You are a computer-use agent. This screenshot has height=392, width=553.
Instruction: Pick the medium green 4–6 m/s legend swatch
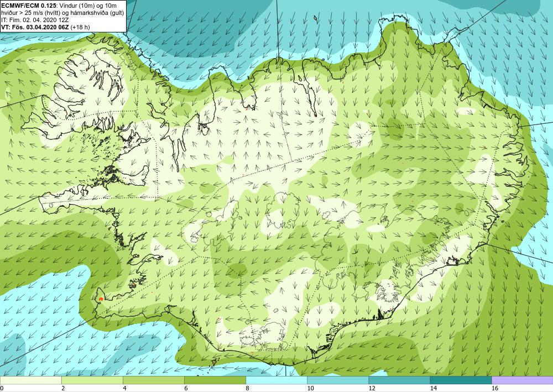coord(153,380)
